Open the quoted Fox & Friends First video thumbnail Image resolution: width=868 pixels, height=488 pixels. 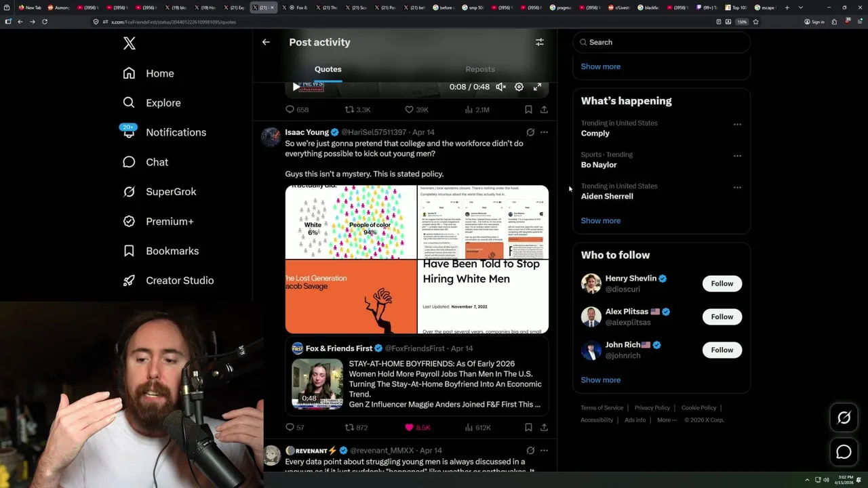point(317,384)
